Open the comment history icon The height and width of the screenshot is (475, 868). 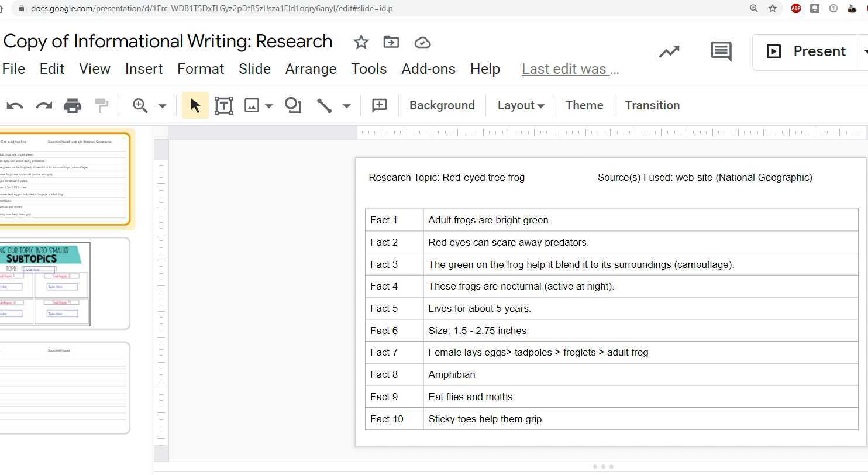click(x=721, y=51)
